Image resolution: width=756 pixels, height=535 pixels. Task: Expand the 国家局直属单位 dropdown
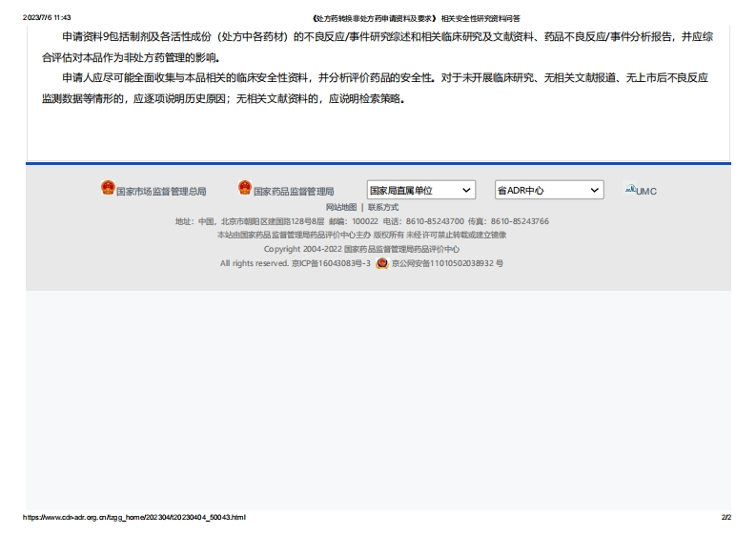(420, 190)
